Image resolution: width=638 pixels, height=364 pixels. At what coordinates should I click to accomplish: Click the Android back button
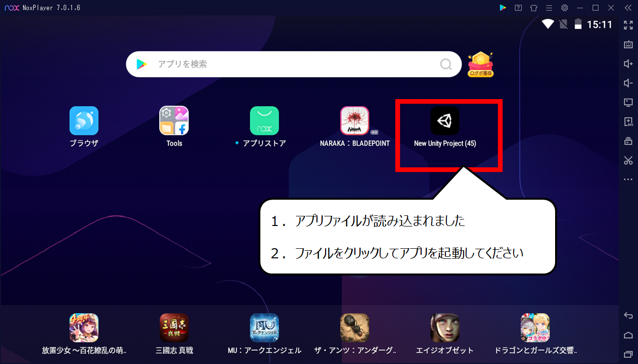point(628,315)
